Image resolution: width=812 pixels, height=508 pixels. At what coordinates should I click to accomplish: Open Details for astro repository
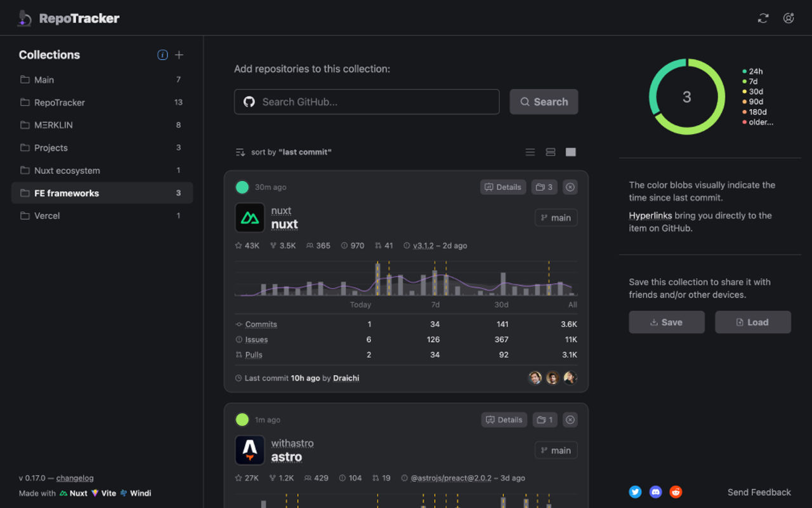(x=504, y=420)
